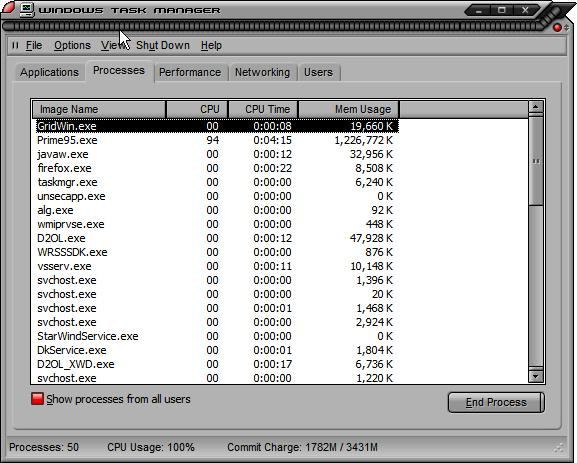Click memory value 32,956 K

[371, 154]
